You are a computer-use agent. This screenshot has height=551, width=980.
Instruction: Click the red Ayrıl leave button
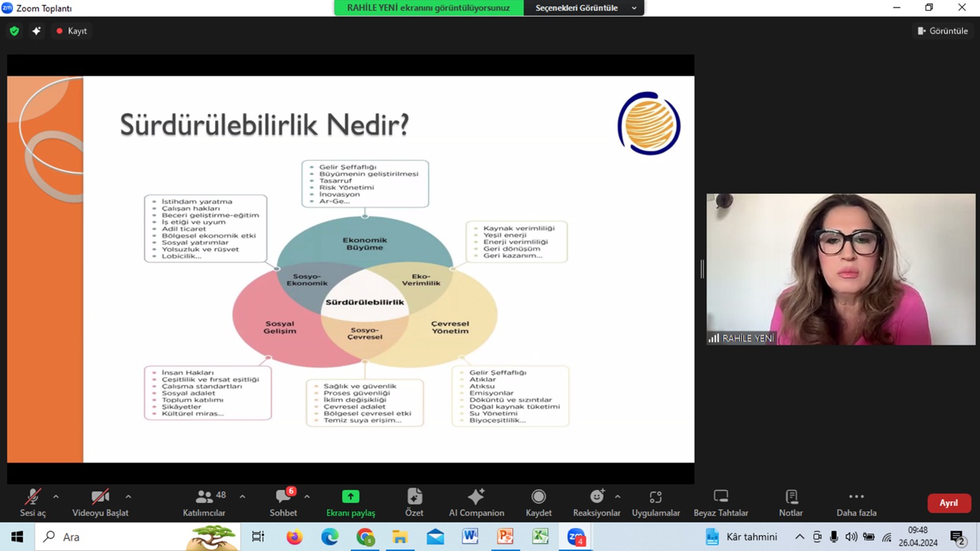pyautogui.click(x=948, y=503)
